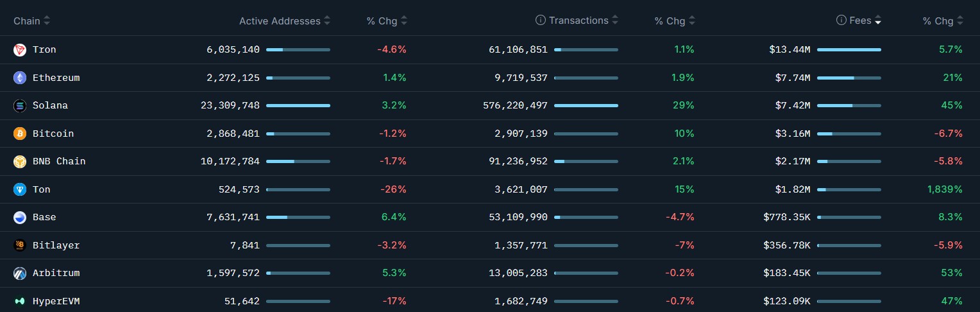
Task: Open the Bitlayer chain link
Action: (56, 245)
